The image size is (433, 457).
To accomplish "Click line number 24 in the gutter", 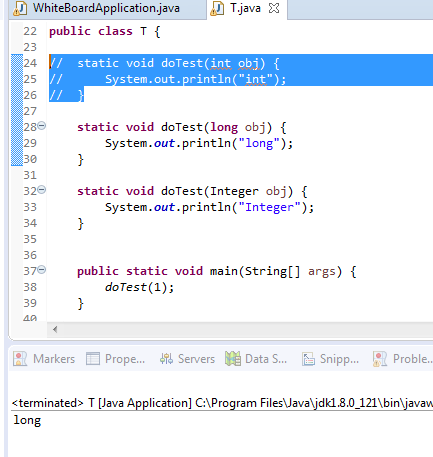I will [x=30, y=63].
